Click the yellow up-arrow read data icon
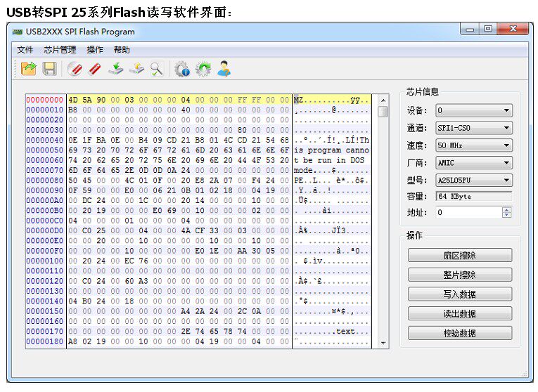538x392 pixels. tap(136, 69)
